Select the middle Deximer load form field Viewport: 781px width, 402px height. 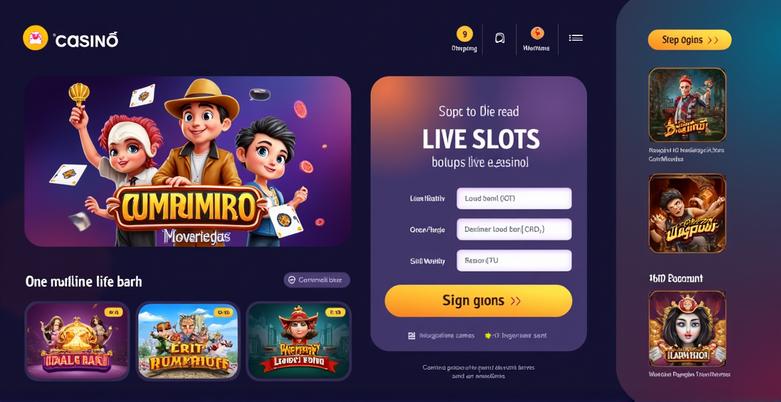click(514, 229)
